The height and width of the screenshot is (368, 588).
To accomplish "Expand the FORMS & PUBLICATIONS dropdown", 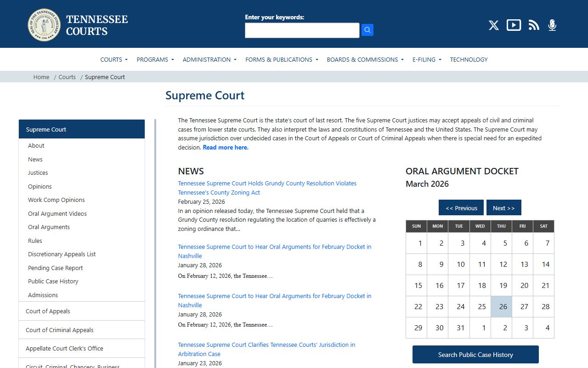I will coord(282,59).
